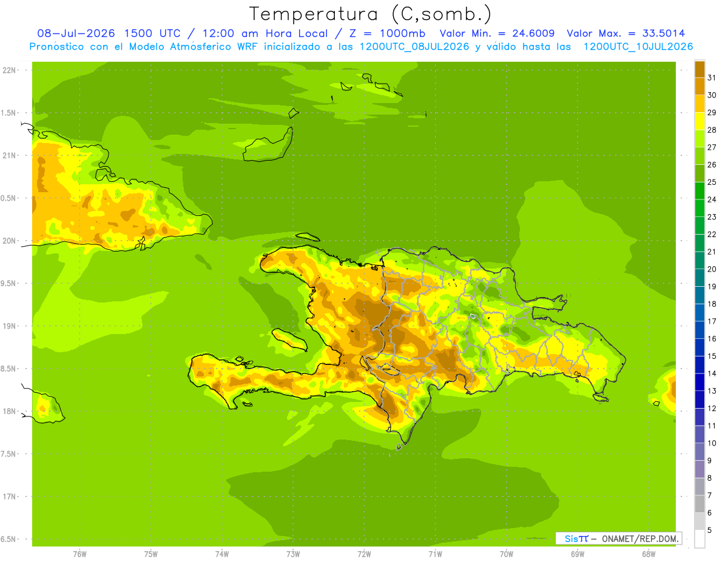Click the '21N' latitude label
This screenshot has width=728, height=562.
pyautogui.click(x=9, y=156)
